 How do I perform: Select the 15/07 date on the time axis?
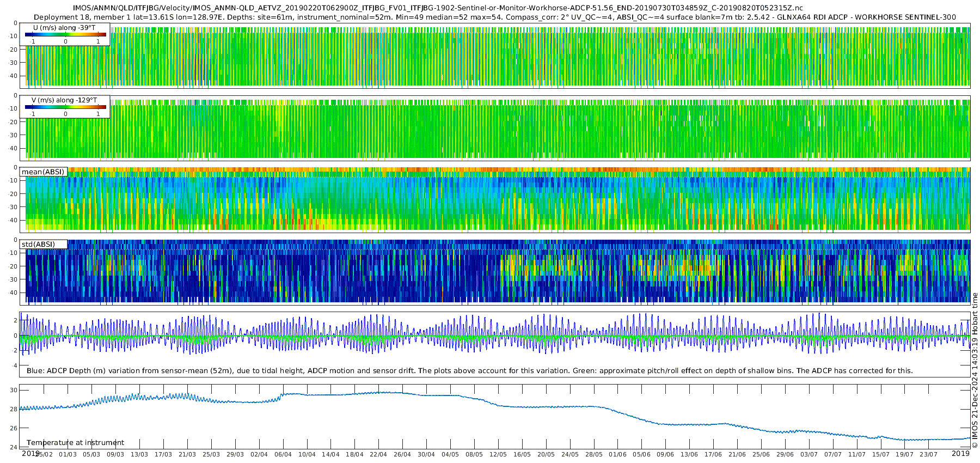(880, 454)
